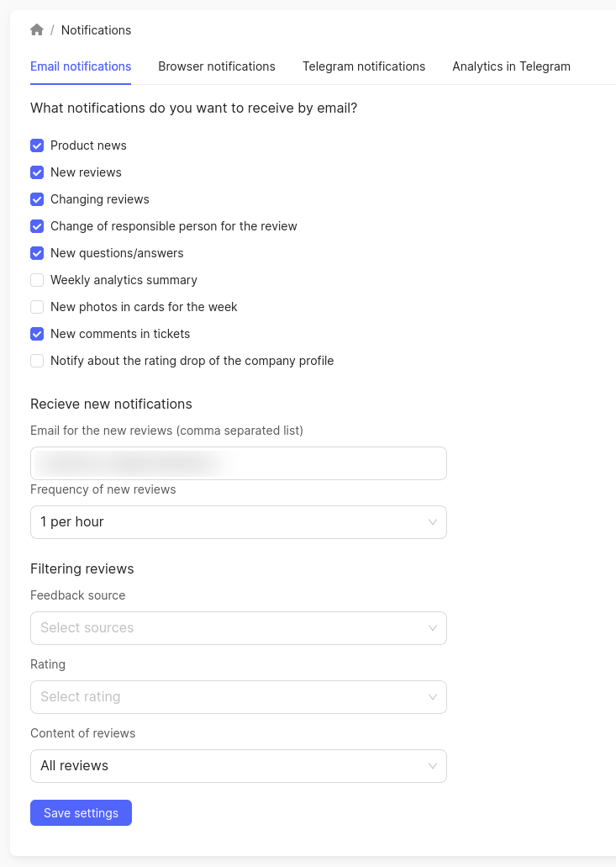
Task: Disable New reviews email notifications
Action: (x=37, y=172)
